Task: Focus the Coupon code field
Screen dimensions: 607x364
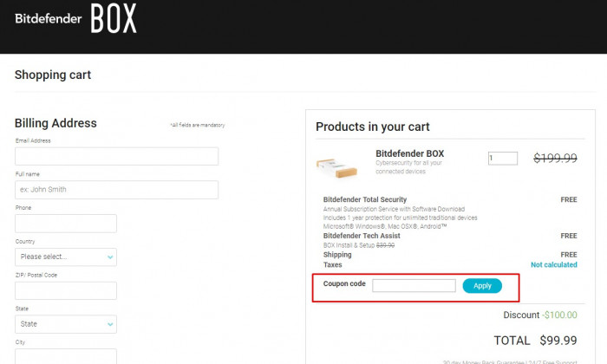Action: [x=414, y=286]
